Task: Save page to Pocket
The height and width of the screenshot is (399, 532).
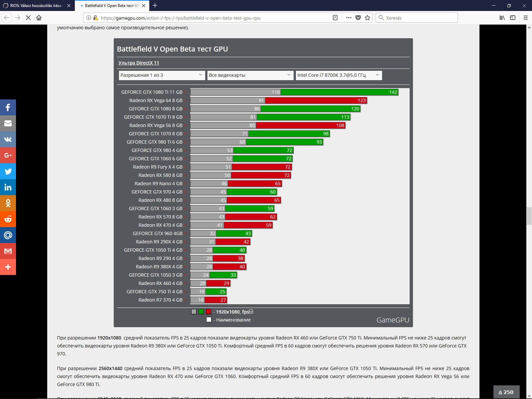Action: (358, 18)
